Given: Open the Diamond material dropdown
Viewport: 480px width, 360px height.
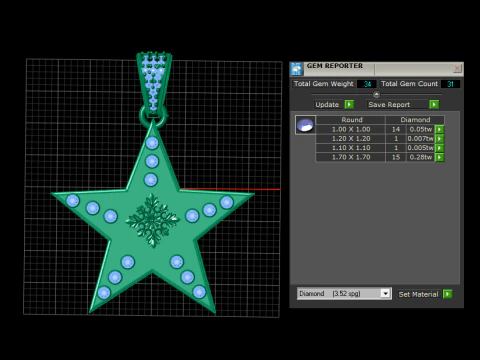Looking at the screenshot, I should point(385,294).
